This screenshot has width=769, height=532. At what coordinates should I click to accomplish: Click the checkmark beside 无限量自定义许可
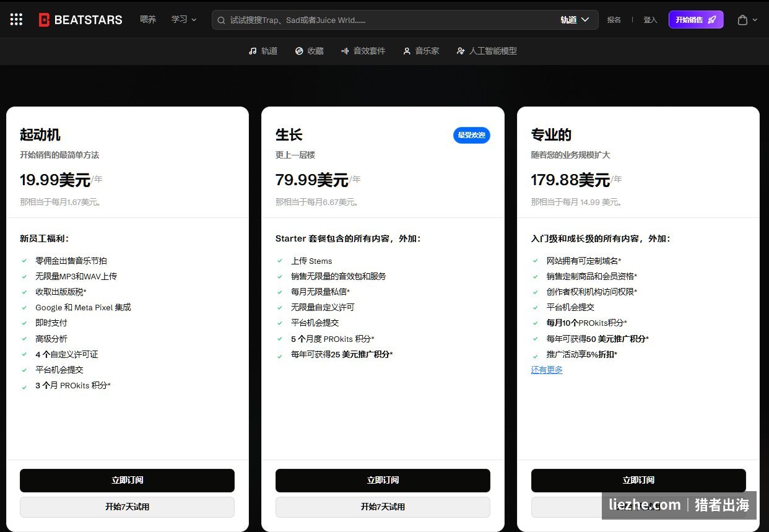click(280, 307)
